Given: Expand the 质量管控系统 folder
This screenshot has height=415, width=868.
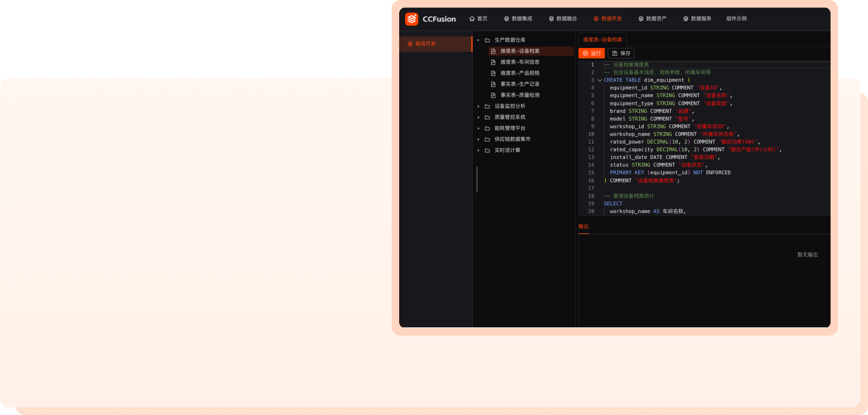Looking at the screenshot, I should point(479,117).
